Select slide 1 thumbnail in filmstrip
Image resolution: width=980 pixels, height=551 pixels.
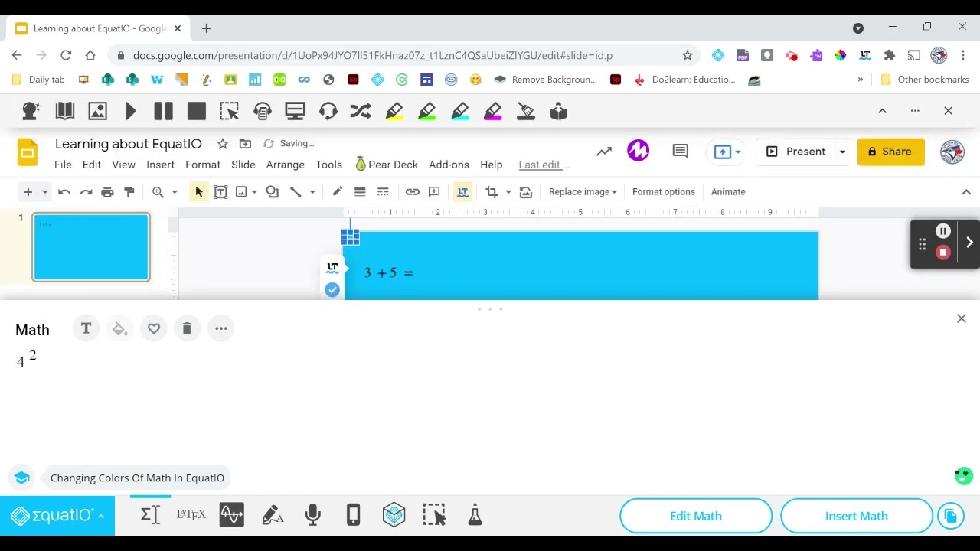[91, 247]
